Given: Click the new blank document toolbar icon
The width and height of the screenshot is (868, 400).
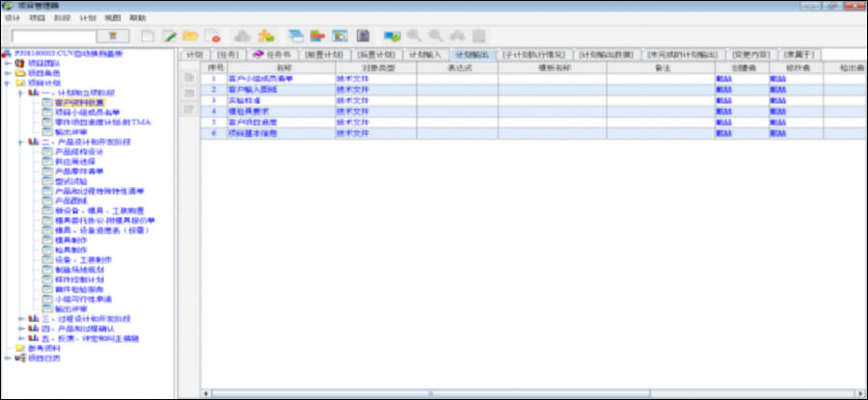Looking at the screenshot, I should (148, 36).
